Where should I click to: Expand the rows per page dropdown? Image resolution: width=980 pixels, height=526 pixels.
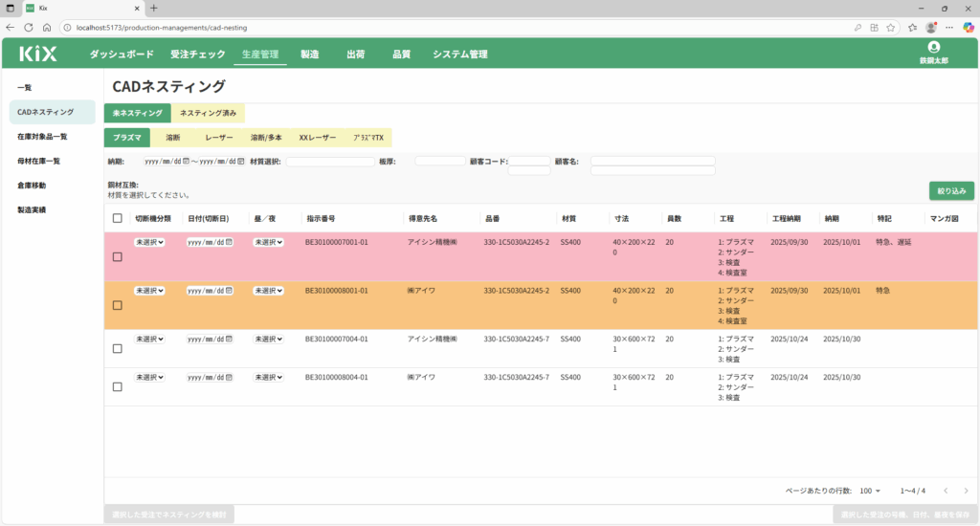pyautogui.click(x=870, y=491)
